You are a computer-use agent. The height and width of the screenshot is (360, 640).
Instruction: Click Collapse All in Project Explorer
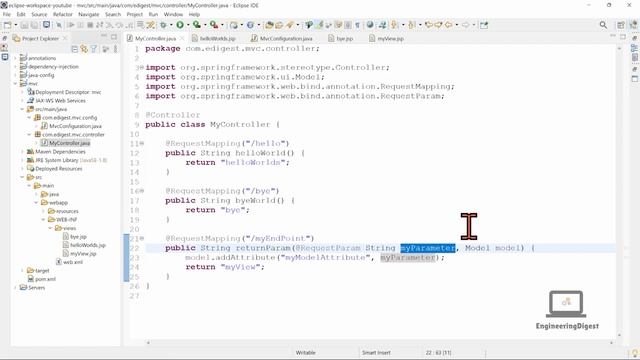[x=74, y=49]
